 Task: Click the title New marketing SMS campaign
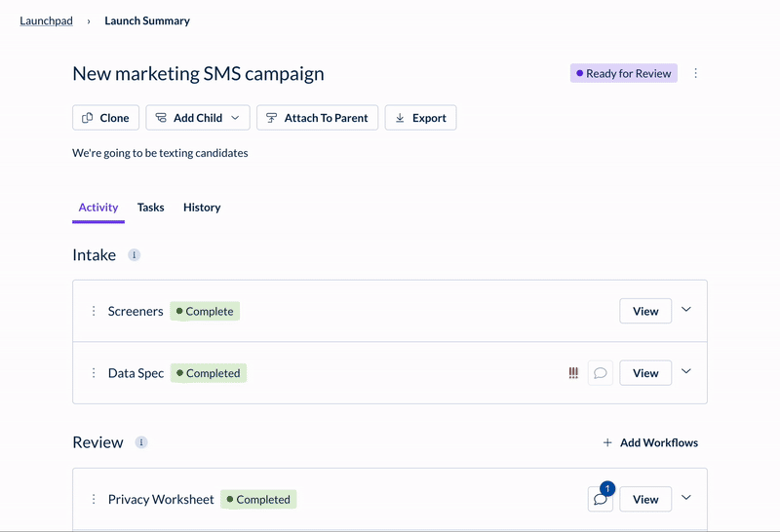click(x=199, y=74)
